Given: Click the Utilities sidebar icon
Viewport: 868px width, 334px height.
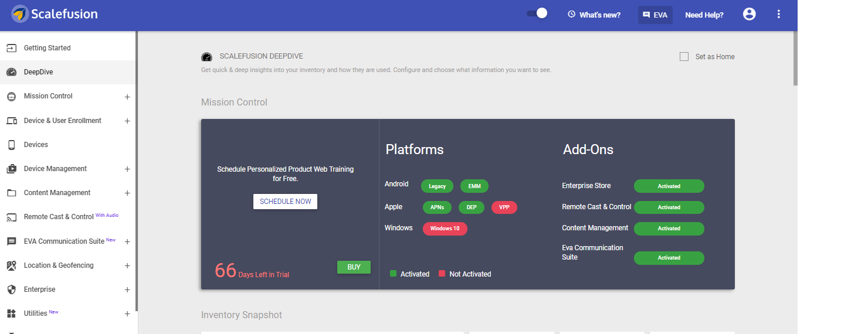Looking at the screenshot, I should click(x=11, y=313).
